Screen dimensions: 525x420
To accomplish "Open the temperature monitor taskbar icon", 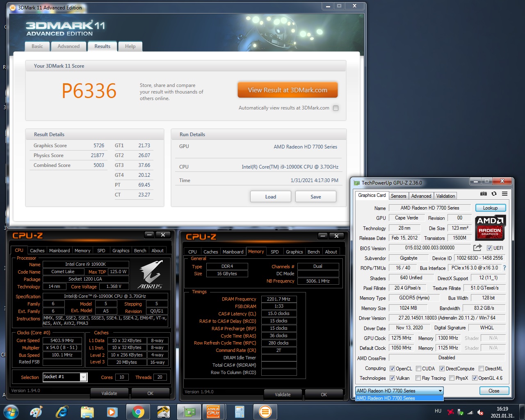I will 164,412.
